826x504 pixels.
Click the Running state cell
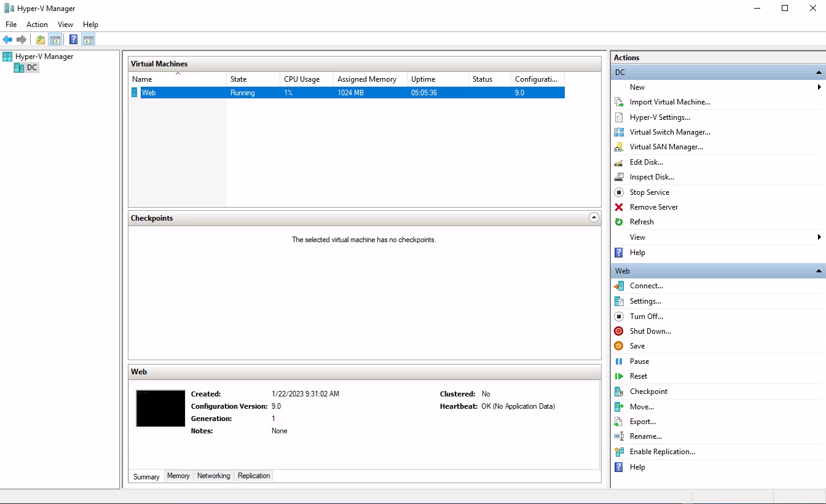242,93
